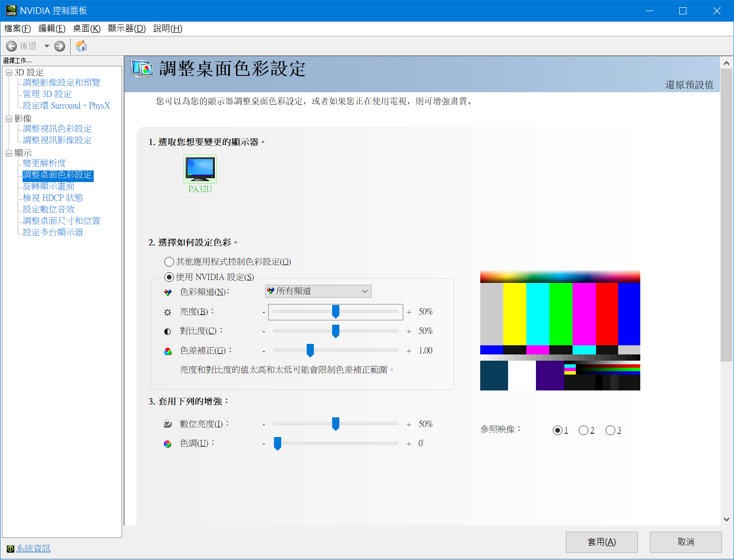
Task: Click the scroll up arrow of the main panel
Action: click(x=726, y=63)
